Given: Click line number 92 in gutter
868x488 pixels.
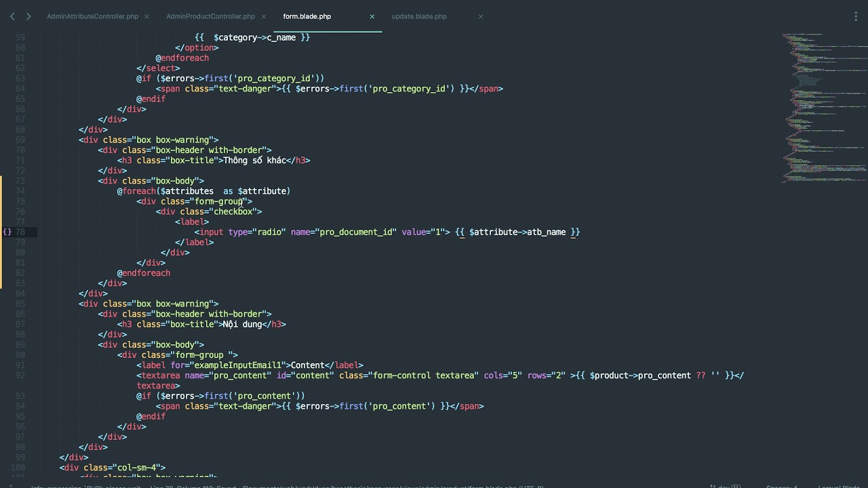Looking at the screenshot, I should (x=20, y=375).
